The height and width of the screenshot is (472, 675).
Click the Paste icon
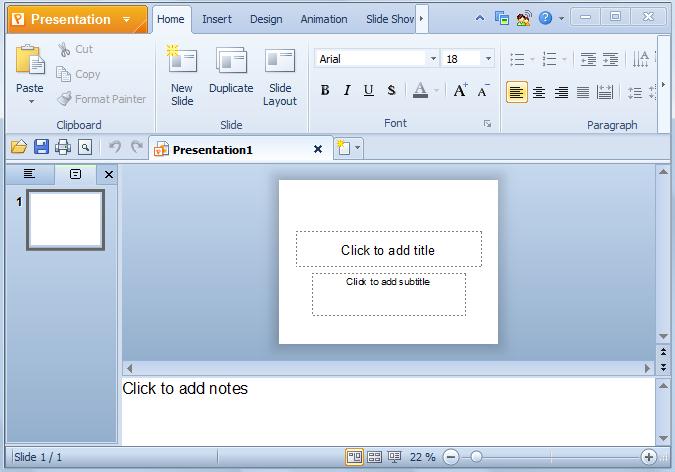click(x=30, y=59)
